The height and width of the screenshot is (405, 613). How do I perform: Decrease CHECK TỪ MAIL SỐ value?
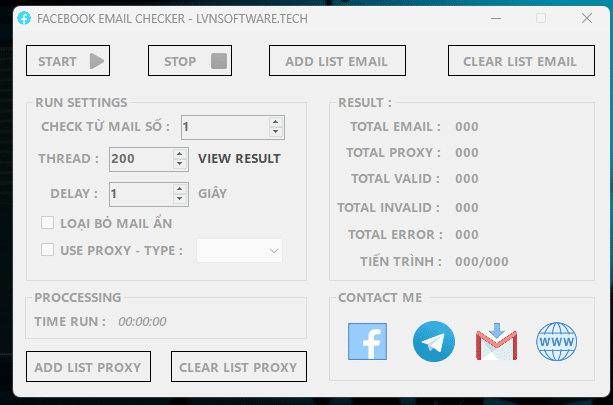point(276,132)
